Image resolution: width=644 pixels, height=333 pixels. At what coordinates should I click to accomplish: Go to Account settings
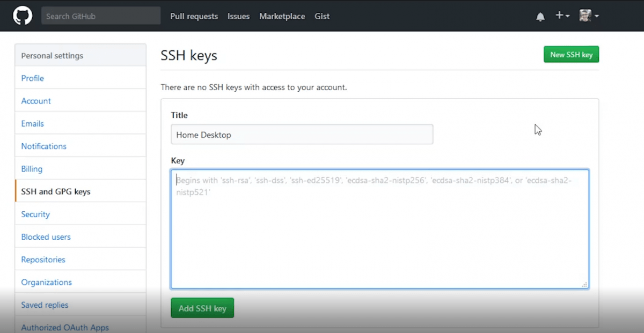[36, 101]
